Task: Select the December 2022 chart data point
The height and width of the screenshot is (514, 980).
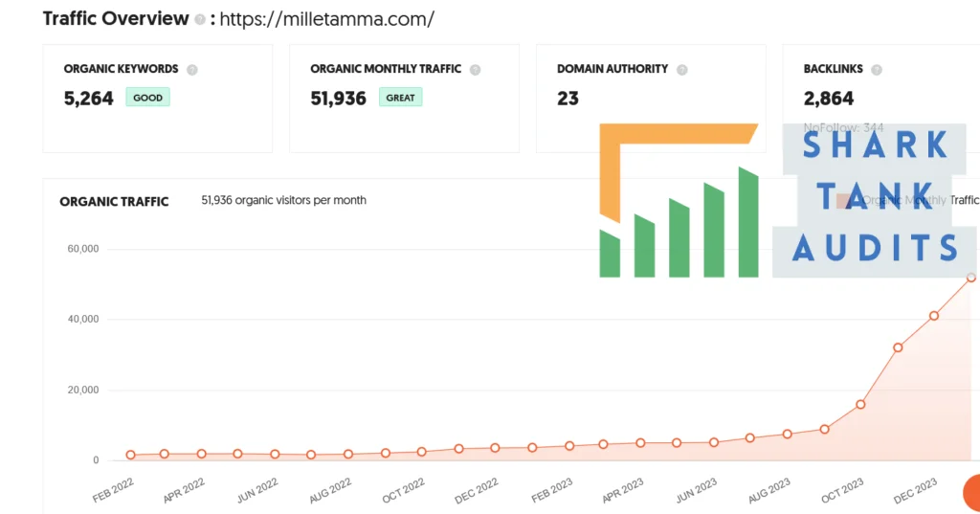Action: point(496,448)
